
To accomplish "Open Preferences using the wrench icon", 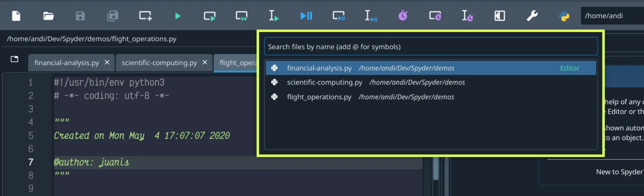I will [x=532, y=16].
